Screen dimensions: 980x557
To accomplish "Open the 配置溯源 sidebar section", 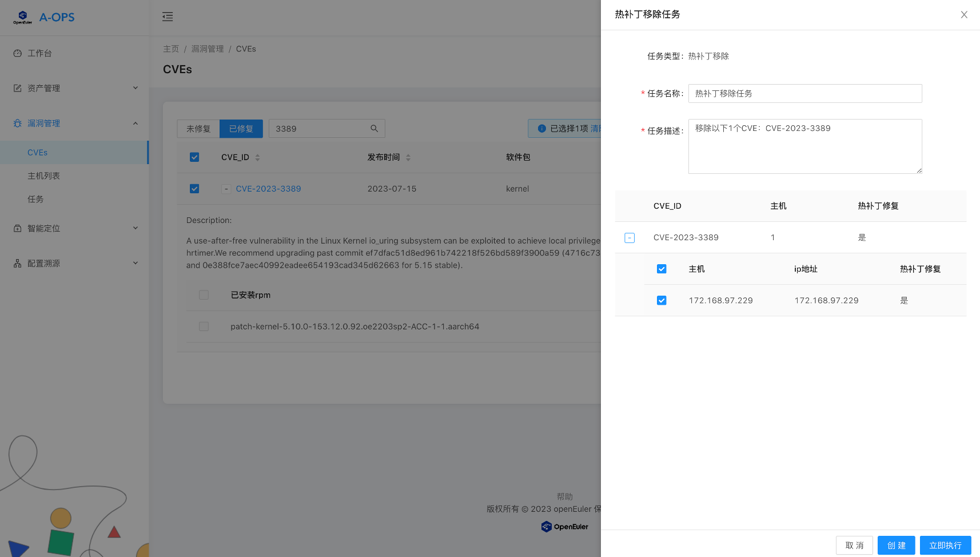I will 43,262.
